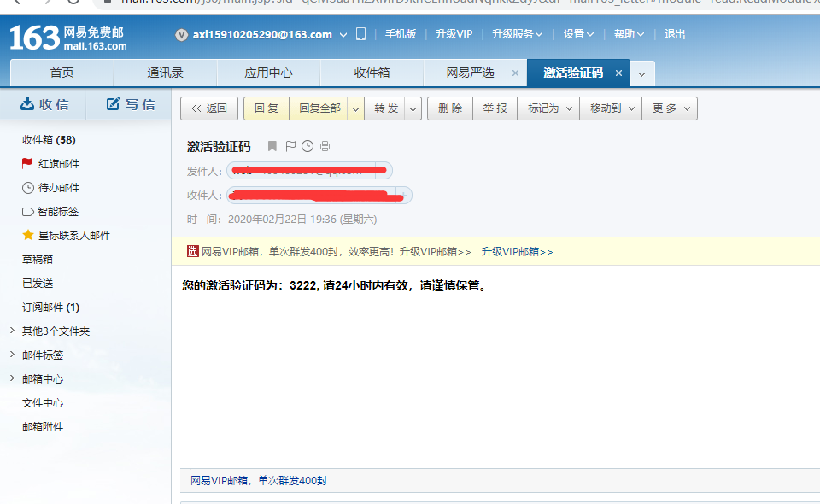Screen dimensions: 820x504
Task: Open 草稿箱 folder
Action: tap(37, 260)
